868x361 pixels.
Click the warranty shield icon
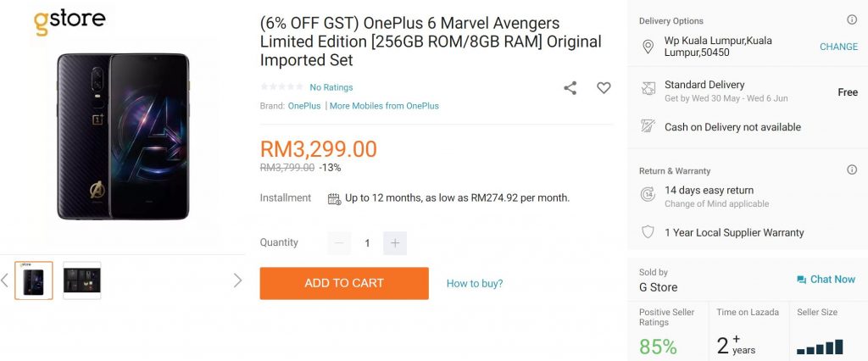648,232
